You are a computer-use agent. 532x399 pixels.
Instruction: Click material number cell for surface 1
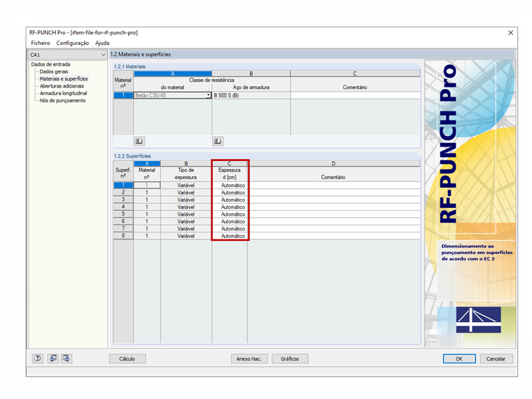click(x=147, y=185)
